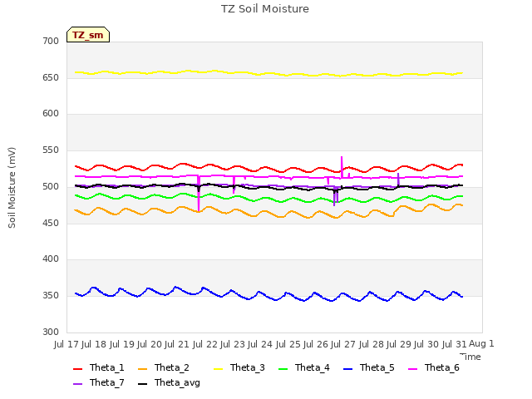Click the red Theta_1 legend swatch
The width and height of the screenshot is (532, 399).
[77, 369]
